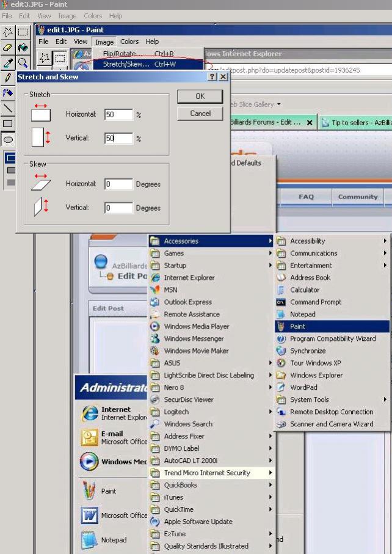392x554 pixels.
Task: Pick the Eraser tool in edit3 toolbox
Action: (8, 48)
